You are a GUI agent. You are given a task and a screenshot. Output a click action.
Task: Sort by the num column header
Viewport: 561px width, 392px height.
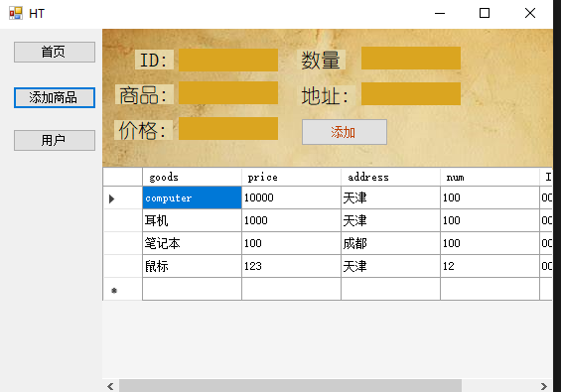click(x=490, y=177)
